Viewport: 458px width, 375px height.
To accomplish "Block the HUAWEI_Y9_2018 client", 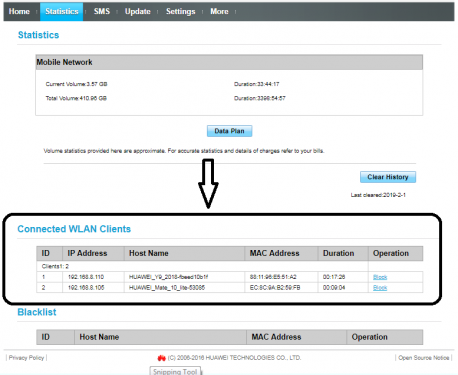I will pos(380,277).
